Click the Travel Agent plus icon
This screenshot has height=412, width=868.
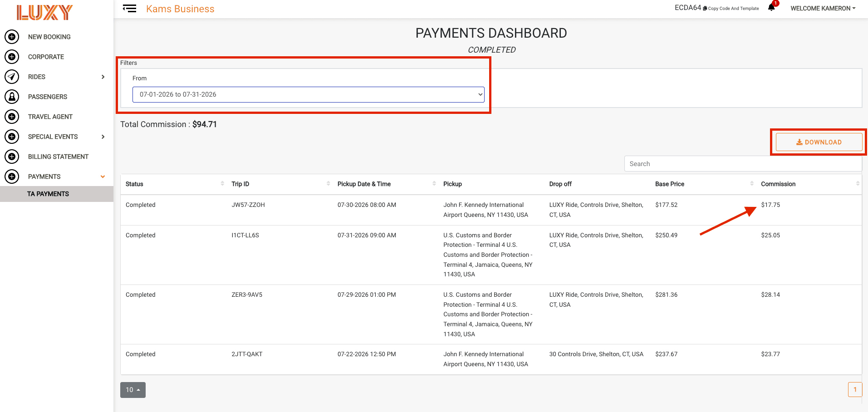[x=12, y=117]
